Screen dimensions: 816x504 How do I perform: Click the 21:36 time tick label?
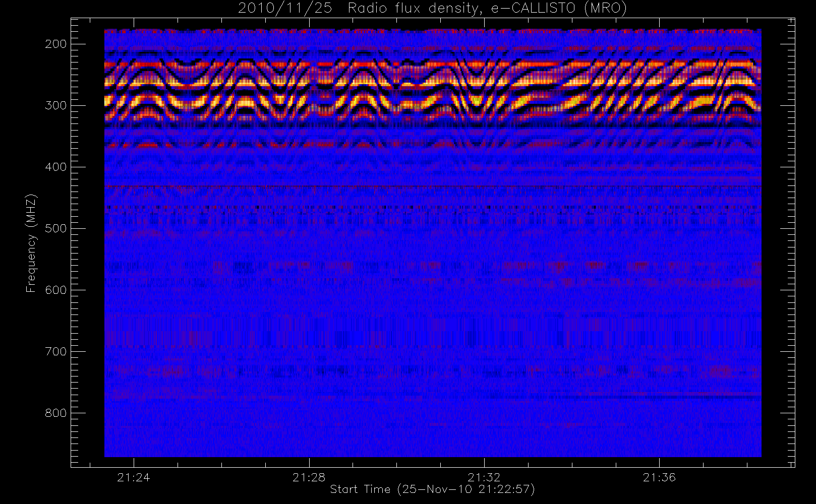click(659, 477)
